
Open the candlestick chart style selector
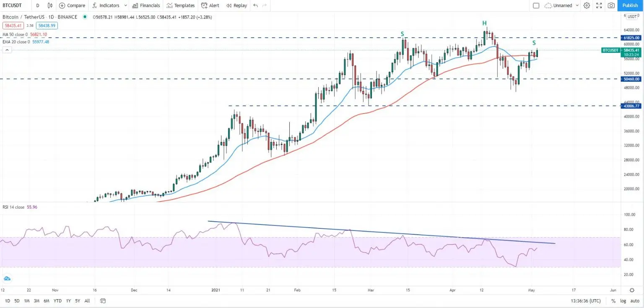pyautogui.click(x=50, y=5)
